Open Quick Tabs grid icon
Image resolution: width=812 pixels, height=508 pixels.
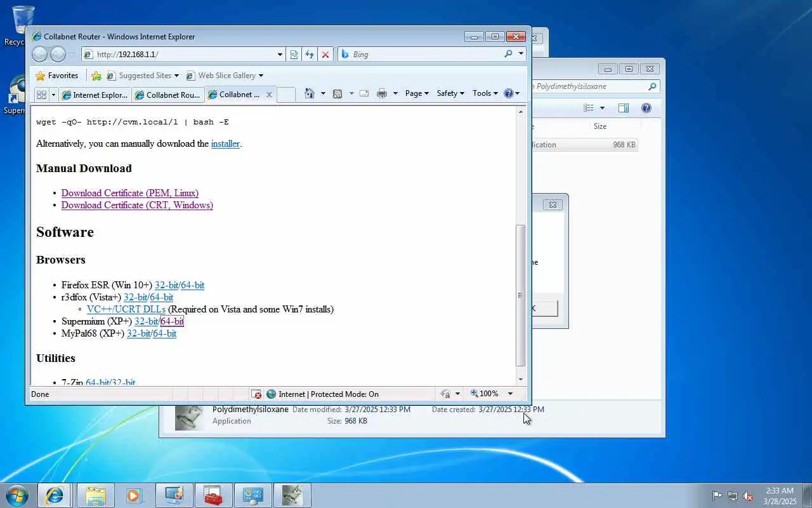[41, 95]
